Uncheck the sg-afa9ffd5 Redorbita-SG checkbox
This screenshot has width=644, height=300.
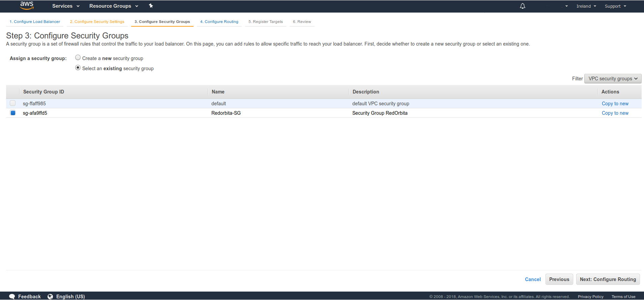tap(13, 113)
